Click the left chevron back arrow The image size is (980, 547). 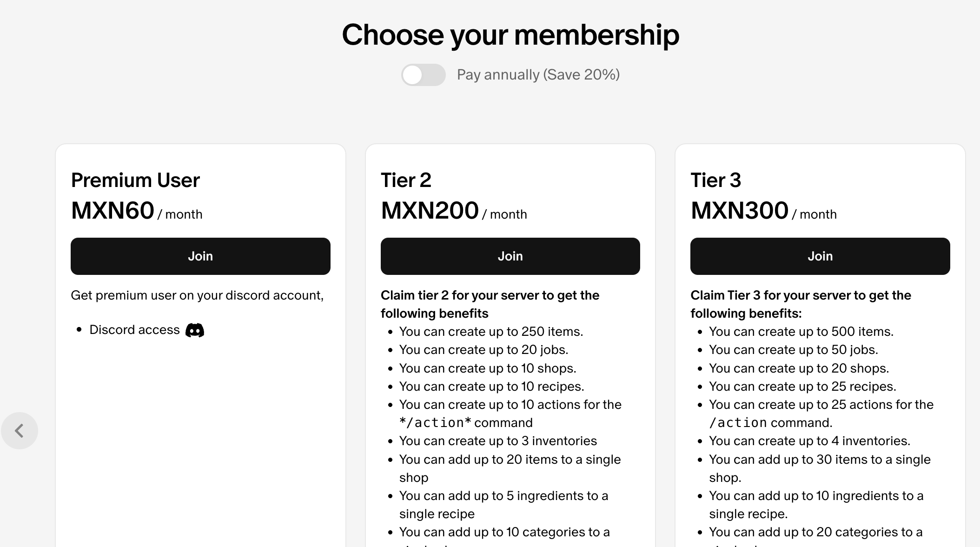point(19,431)
